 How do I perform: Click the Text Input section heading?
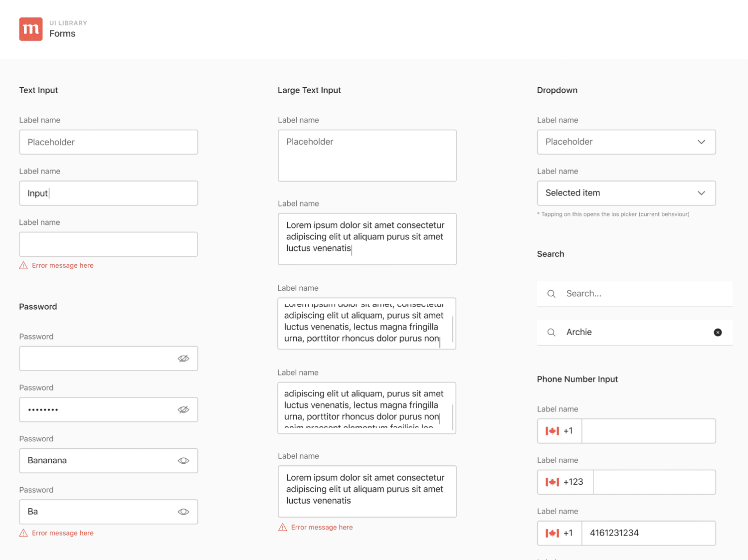coord(38,90)
